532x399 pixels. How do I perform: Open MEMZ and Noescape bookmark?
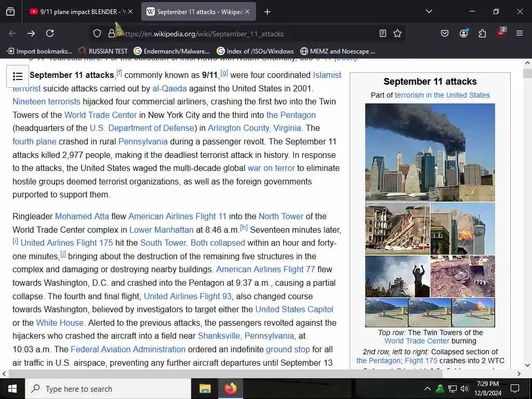(x=338, y=51)
